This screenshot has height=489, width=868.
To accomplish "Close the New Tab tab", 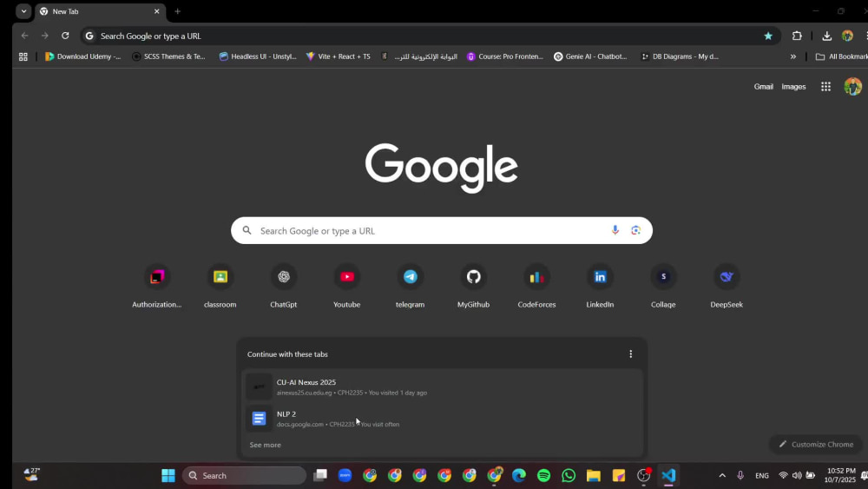I will click(x=156, y=11).
